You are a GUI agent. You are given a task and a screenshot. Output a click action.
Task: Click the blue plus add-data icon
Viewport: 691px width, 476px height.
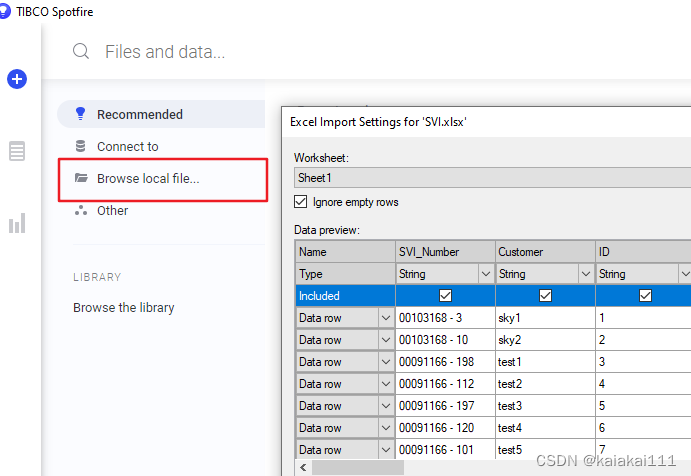click(x=17, y=79)
